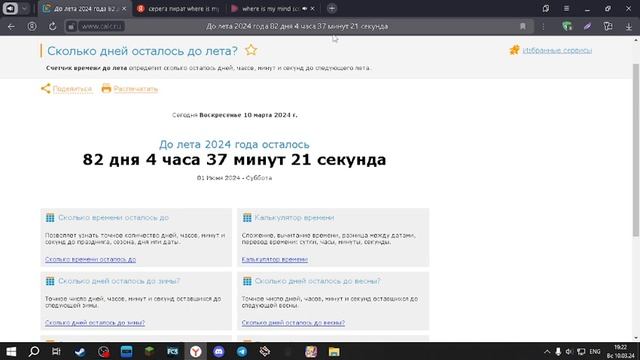The image size is (640, 360).
Task: Click the ENG language indicator
Action: (595, 351)
